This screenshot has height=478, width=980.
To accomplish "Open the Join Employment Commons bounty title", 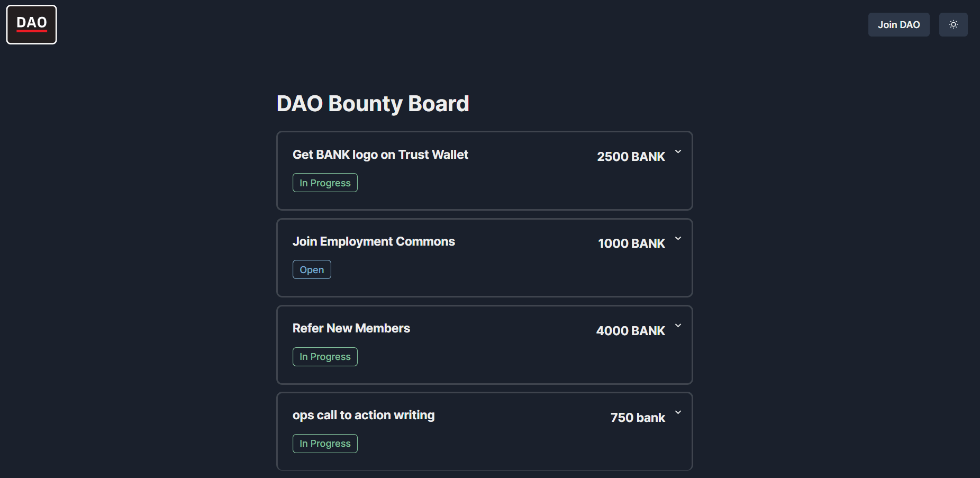I will (x=374, y=241).
